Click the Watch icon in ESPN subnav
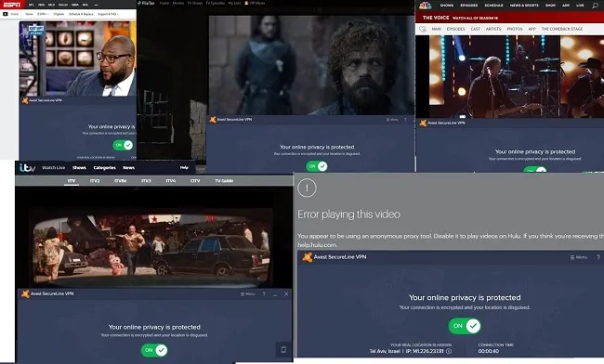 pyautogui.click(x=6, y=14)
